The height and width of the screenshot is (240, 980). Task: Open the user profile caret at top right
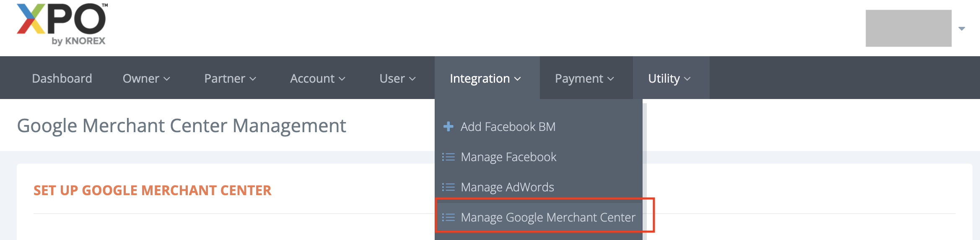[962, 29]
